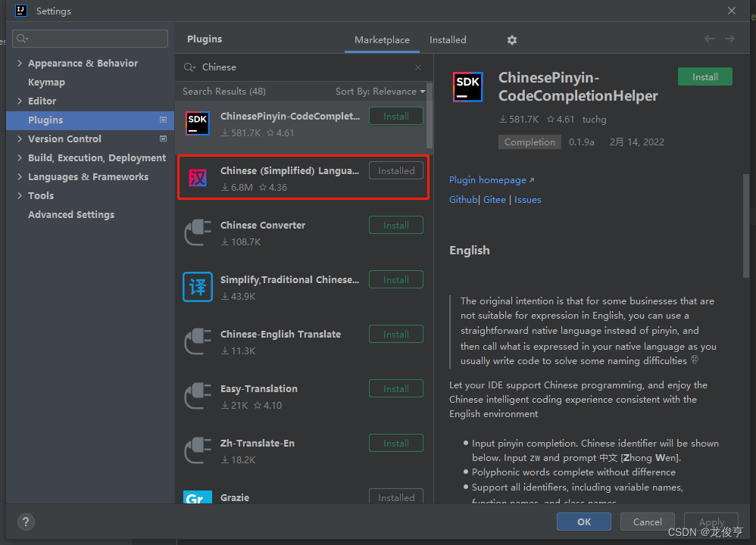Click the IntelliJ logo in title bar
The height and width of the screenshot is (545, 756).
21,10
